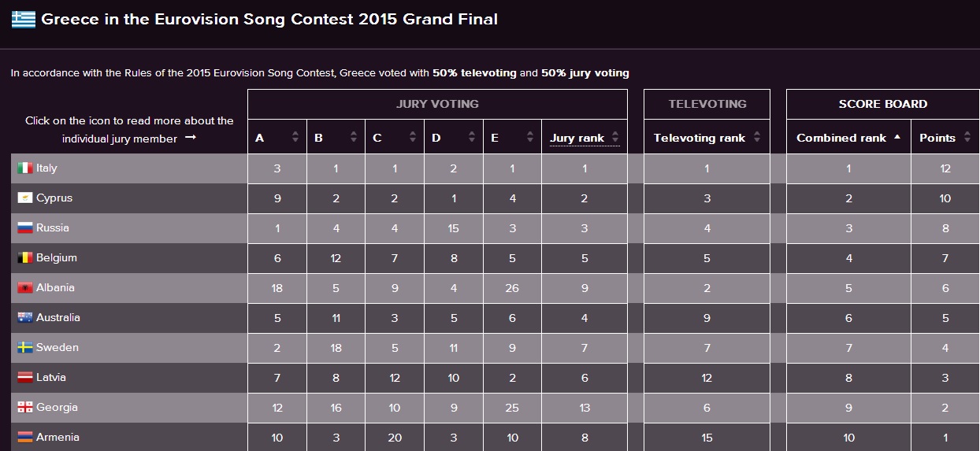Sort by the Points column
The height and width of the screenshot is (451, 980).
pyautogui.click(x=945, y=138)
